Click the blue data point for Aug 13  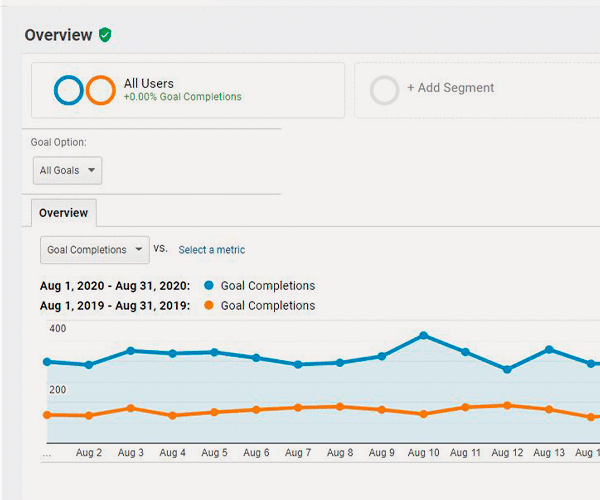pyautogui.click(x=549, y=349)
